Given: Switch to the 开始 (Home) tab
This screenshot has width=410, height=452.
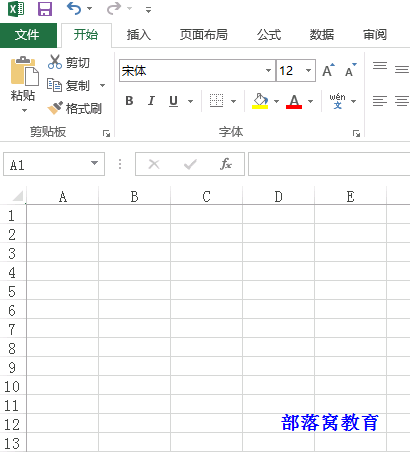Looking at the screenshot, I should (86, 35).
